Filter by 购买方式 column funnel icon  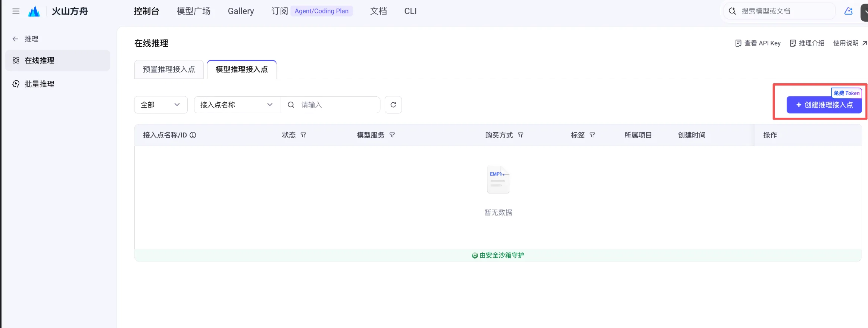[521, 135]
